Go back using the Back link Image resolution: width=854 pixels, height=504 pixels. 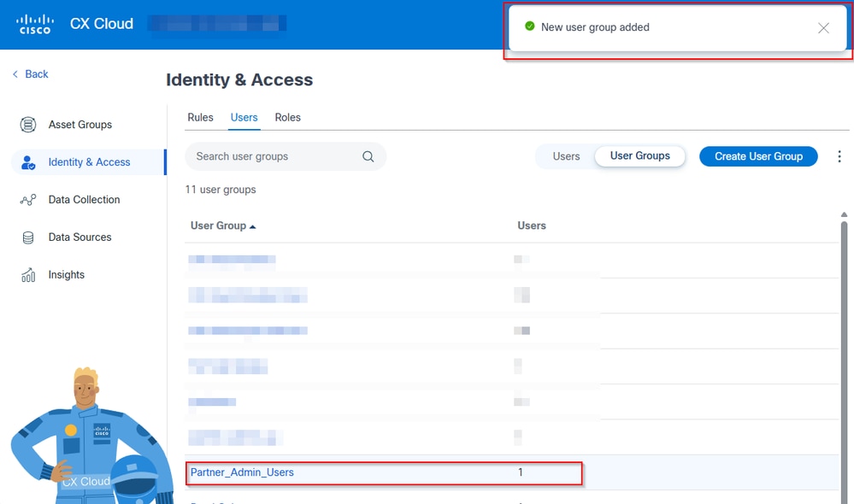37,74
